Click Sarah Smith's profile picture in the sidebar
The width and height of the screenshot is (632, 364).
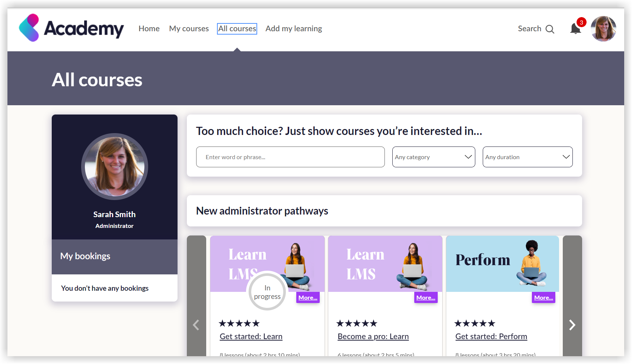coord(114,167)
